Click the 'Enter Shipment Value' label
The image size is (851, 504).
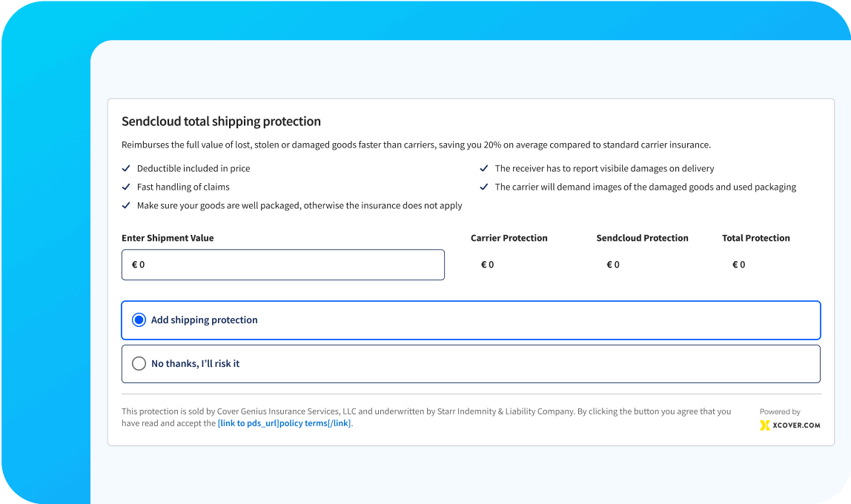point(168,238)
